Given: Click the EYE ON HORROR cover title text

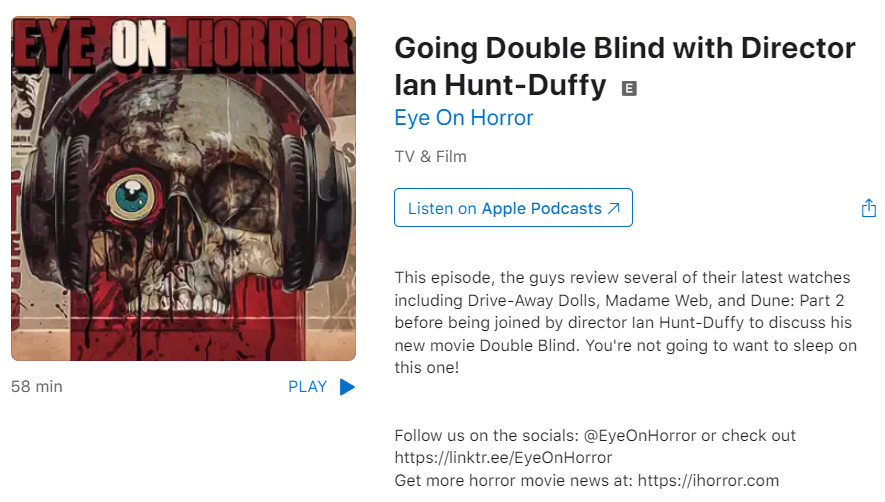Looking at the screenshot, I should pos(182,45).
